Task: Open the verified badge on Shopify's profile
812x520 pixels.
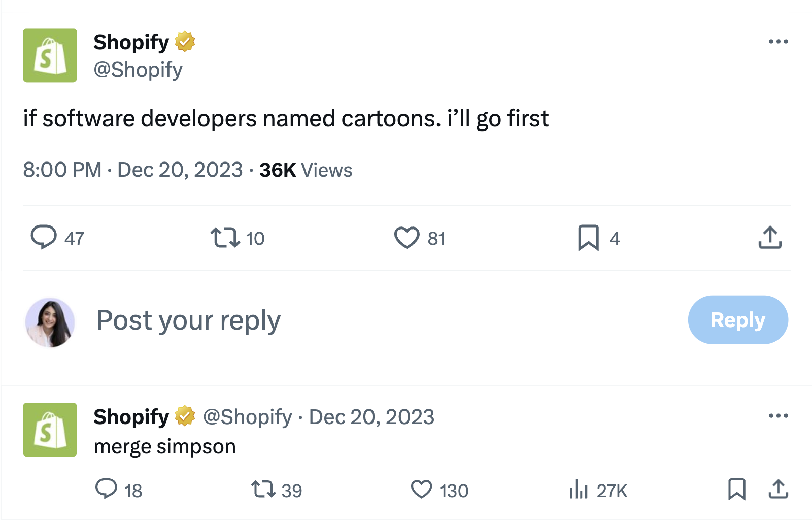Action: (x=185, y=42)
